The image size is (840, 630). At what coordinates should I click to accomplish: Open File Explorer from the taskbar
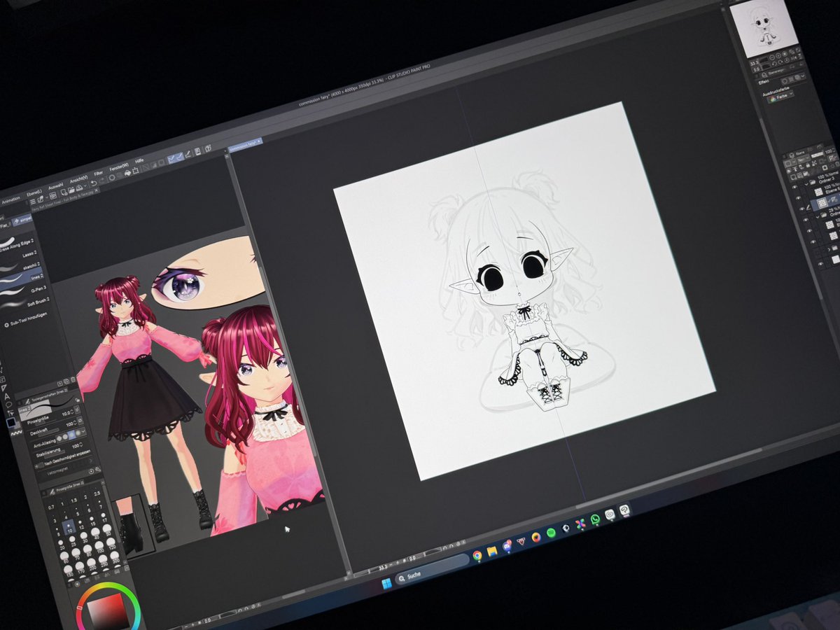click(x=492, y=551)
